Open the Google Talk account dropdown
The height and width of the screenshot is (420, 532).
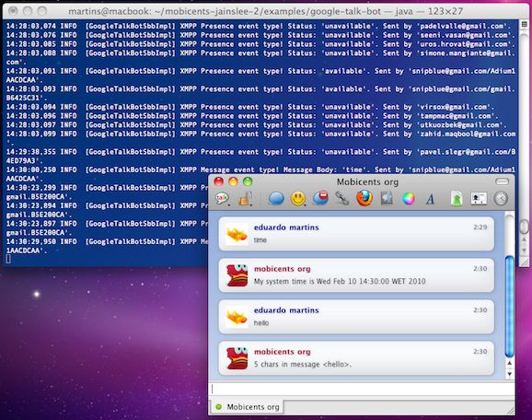point(223,199)
